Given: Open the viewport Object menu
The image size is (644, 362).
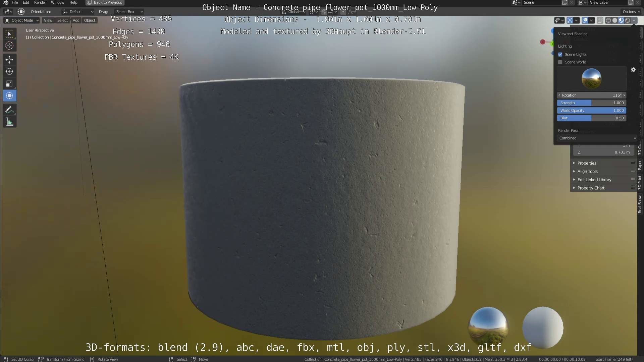Looking at the screenshot, I should (x=90, y=20).
